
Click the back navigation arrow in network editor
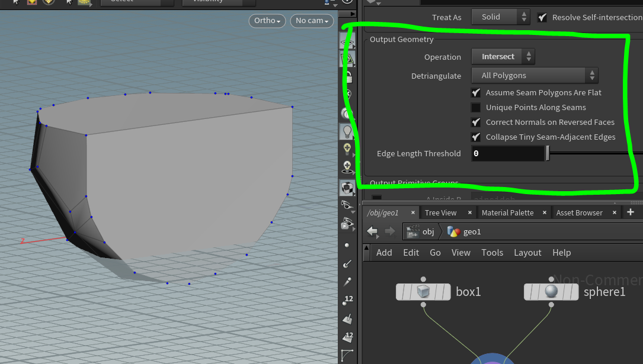[372, 231]
